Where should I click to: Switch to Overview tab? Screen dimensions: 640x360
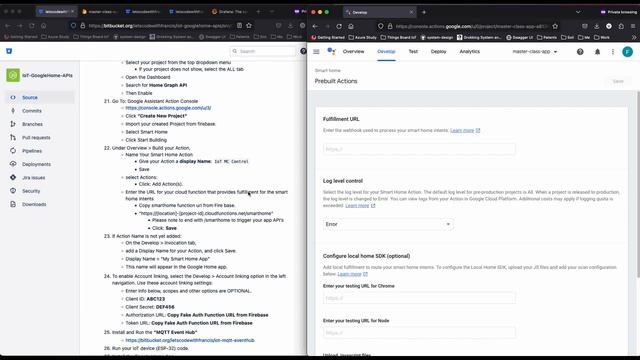coord(353,51)
